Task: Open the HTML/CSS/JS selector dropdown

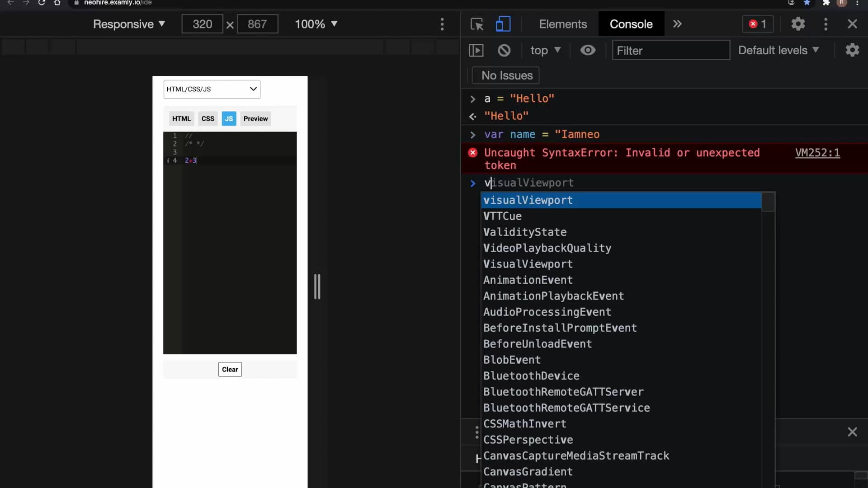Action: coord(212,89)
